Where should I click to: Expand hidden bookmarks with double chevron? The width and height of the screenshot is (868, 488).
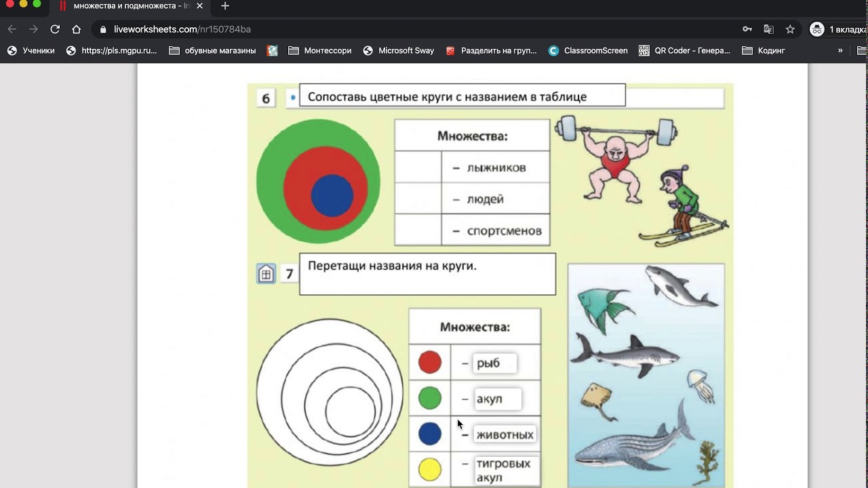tap(840, 50)
